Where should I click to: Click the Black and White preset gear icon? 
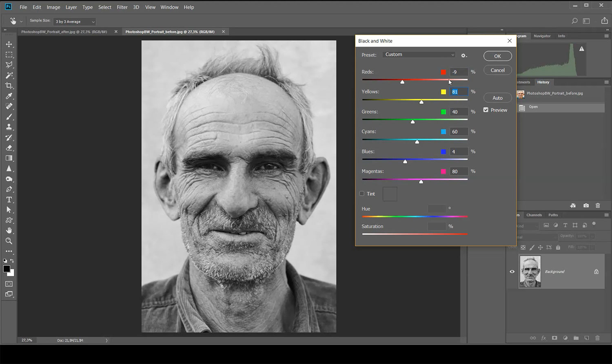pos(463,55)
